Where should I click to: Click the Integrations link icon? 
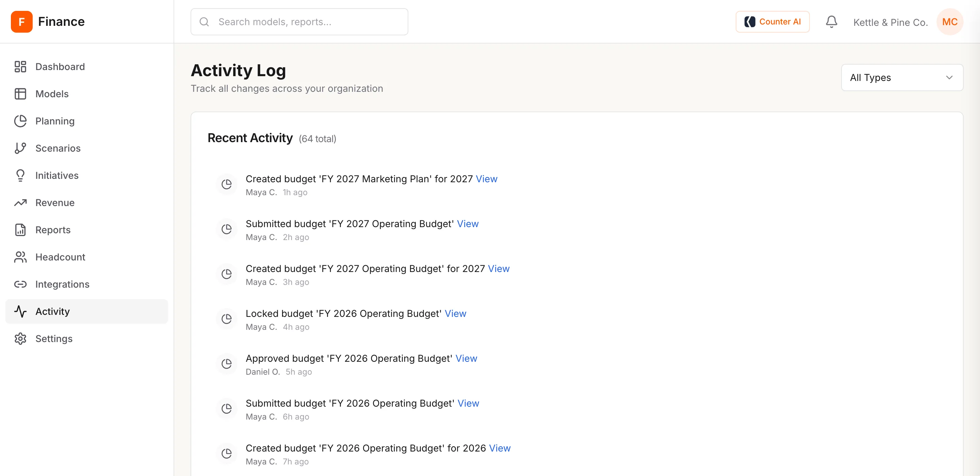click(x=20, y=284)
